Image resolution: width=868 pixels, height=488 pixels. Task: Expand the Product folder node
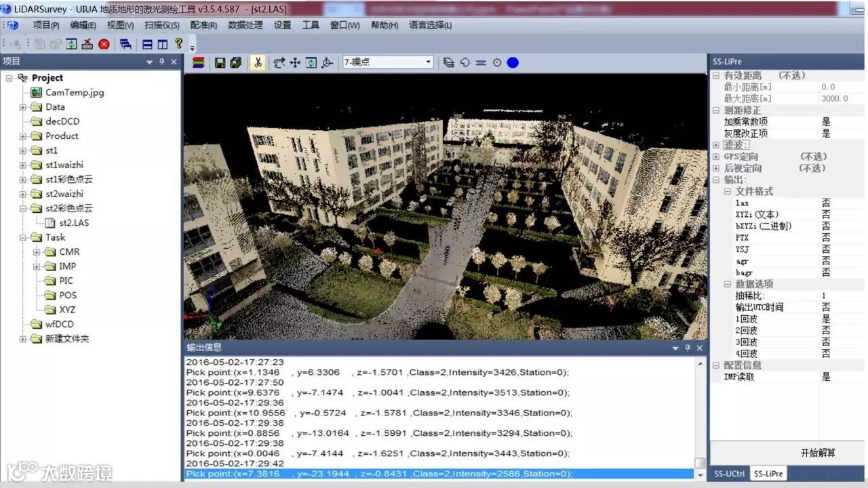[x=22, y=136]
